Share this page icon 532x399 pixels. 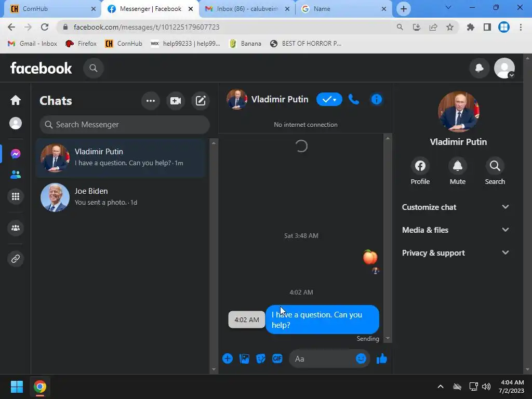pyautogui.click(x=433, y=27)
